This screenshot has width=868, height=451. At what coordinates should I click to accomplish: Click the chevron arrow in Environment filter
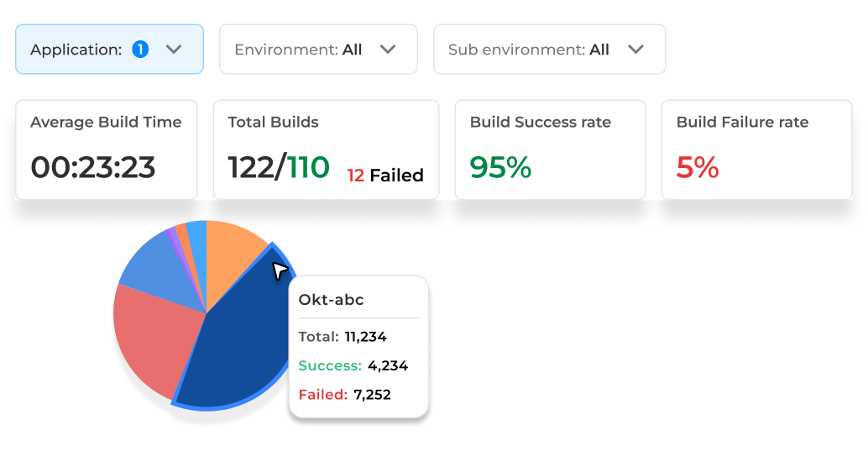pyautogui.click(x=388, y=50)
